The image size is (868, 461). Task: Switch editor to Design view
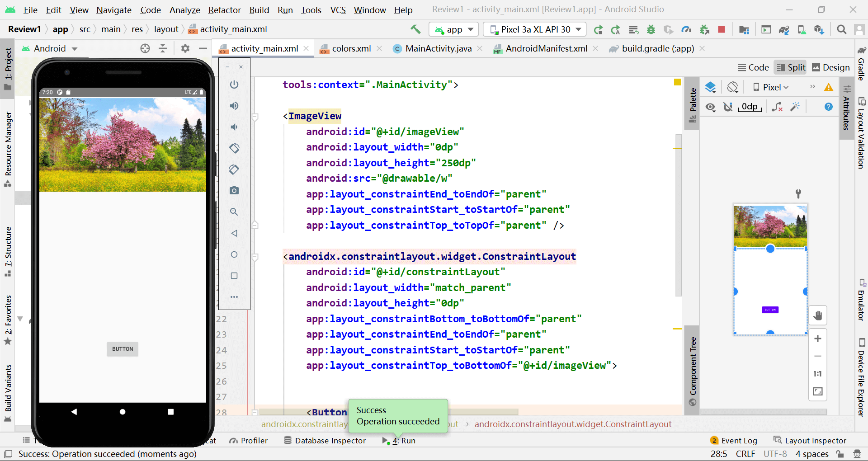coord(831,67)
